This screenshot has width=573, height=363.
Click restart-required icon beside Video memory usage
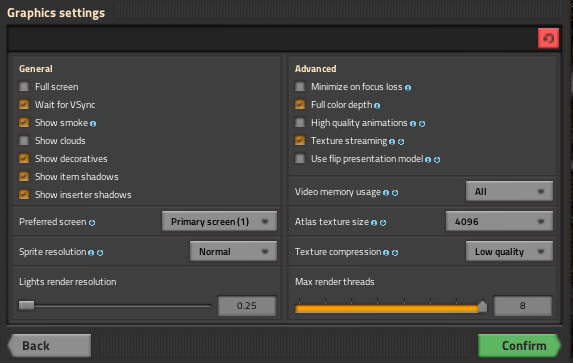pyautogui.click(x=395, y=193)
